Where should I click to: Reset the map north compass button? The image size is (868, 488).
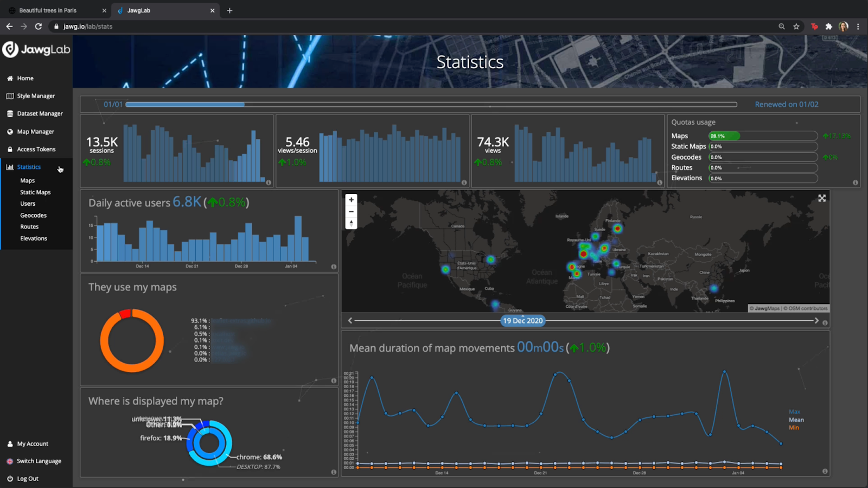coord(351,223)
